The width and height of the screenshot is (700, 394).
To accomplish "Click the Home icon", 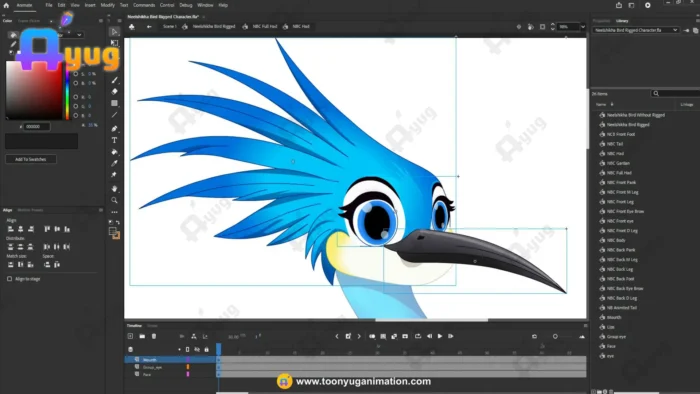I will (6, 5).
